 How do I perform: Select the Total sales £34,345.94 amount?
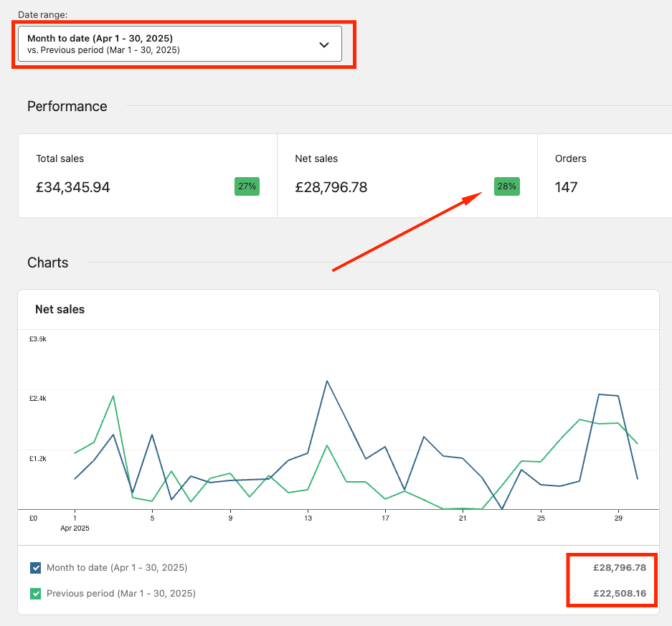pos(73,188)
